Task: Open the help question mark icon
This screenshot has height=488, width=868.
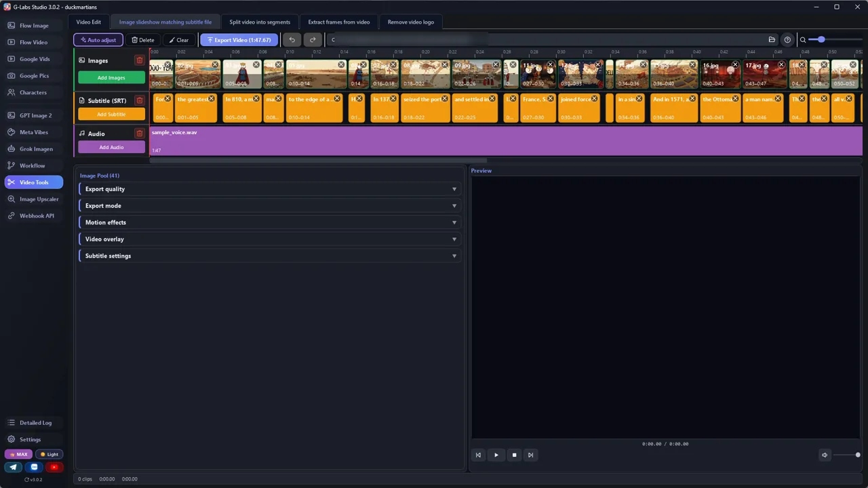Action: tap(787, 40)
